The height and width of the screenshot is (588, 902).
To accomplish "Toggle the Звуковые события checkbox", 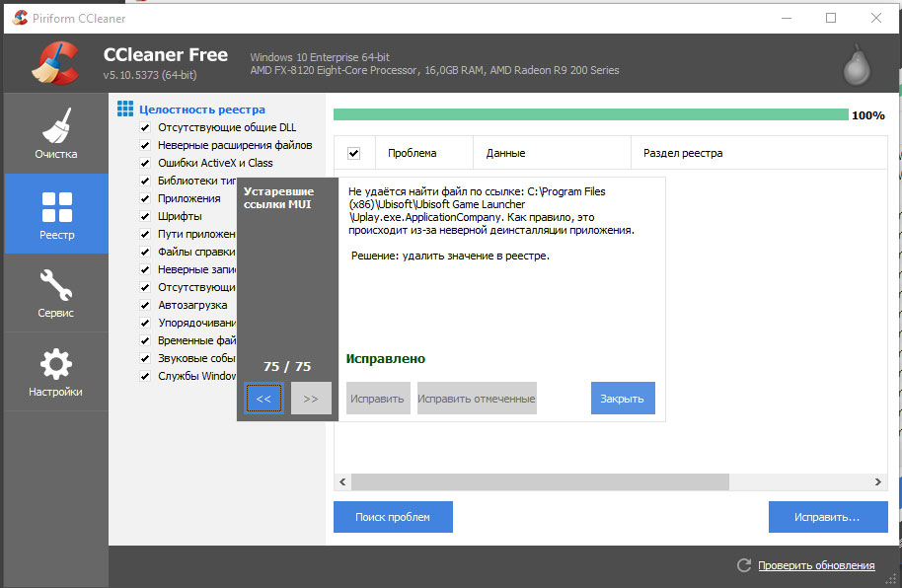I will (x=145, y=358).
